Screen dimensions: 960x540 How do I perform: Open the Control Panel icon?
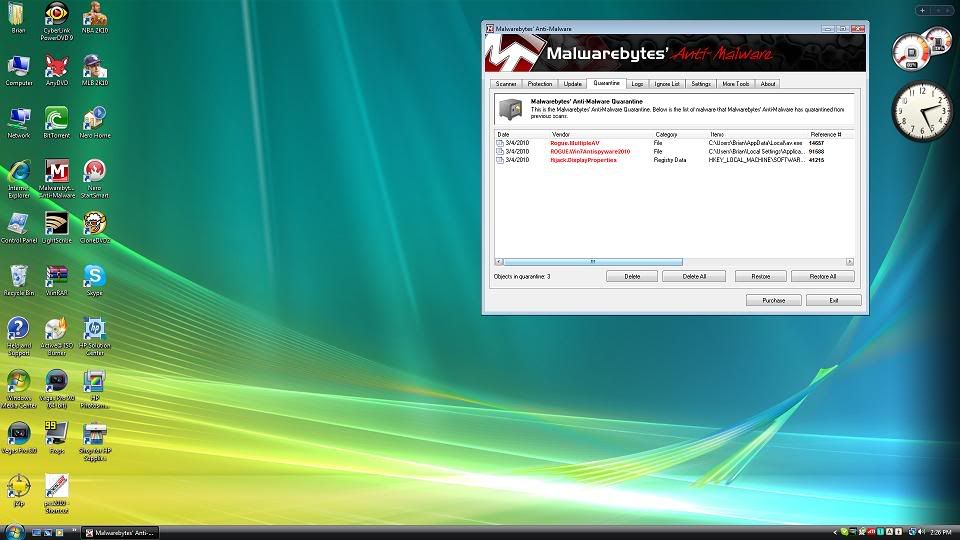18,228
